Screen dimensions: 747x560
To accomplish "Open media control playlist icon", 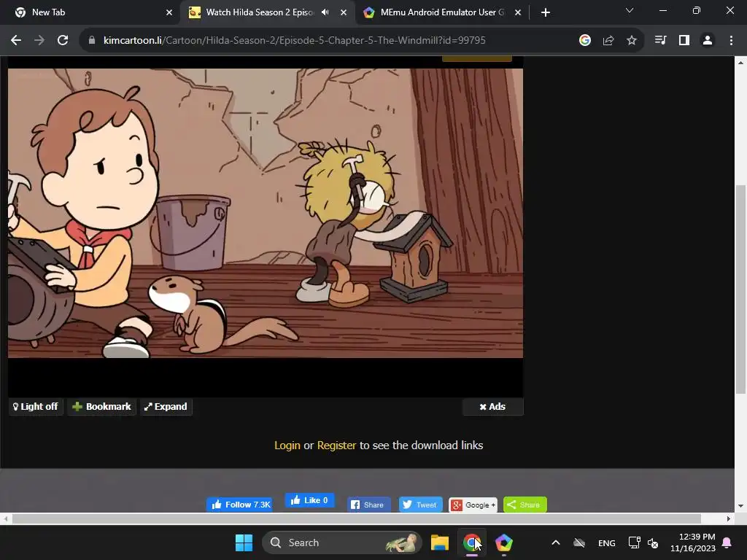I will (x=660, y=41).
